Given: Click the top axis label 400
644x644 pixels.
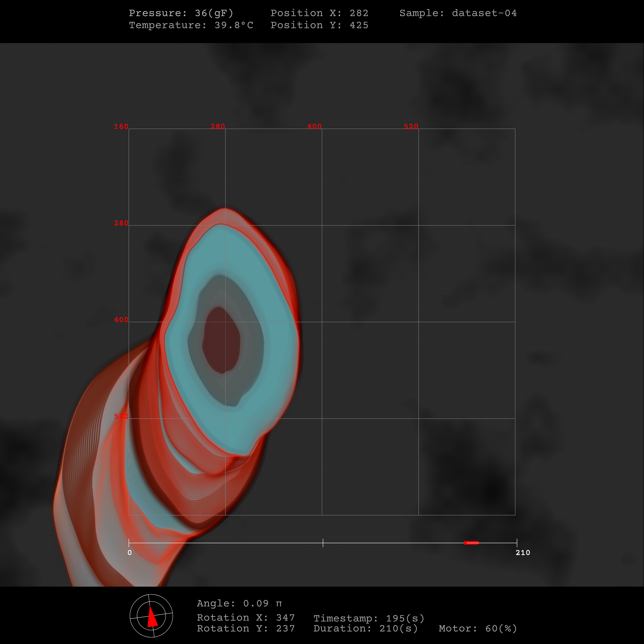Looking at the screenshot, I should tap(314, 126).
